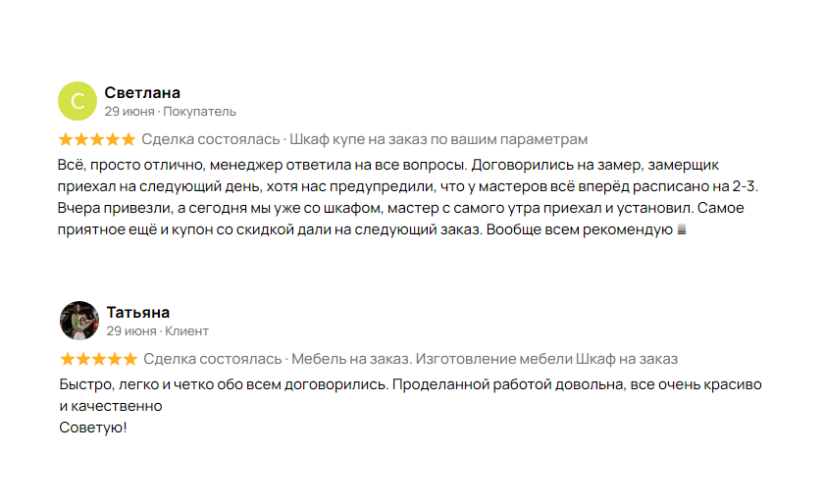
Task: Click the emoji after 'всем рекомендую'
Action: 682,229
